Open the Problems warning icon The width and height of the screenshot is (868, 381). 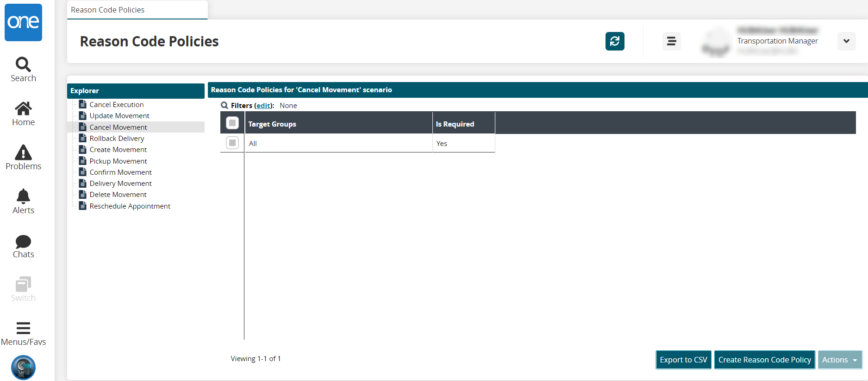23,152
